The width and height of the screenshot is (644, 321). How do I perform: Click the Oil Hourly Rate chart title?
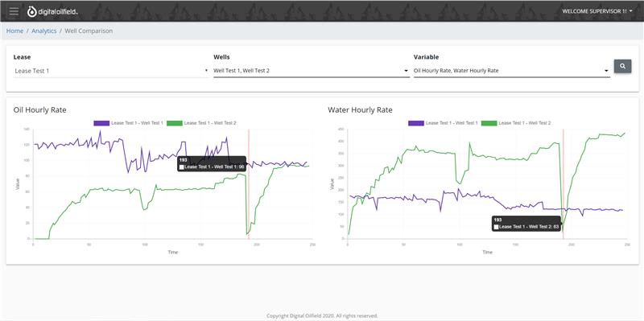coord(39,110)
